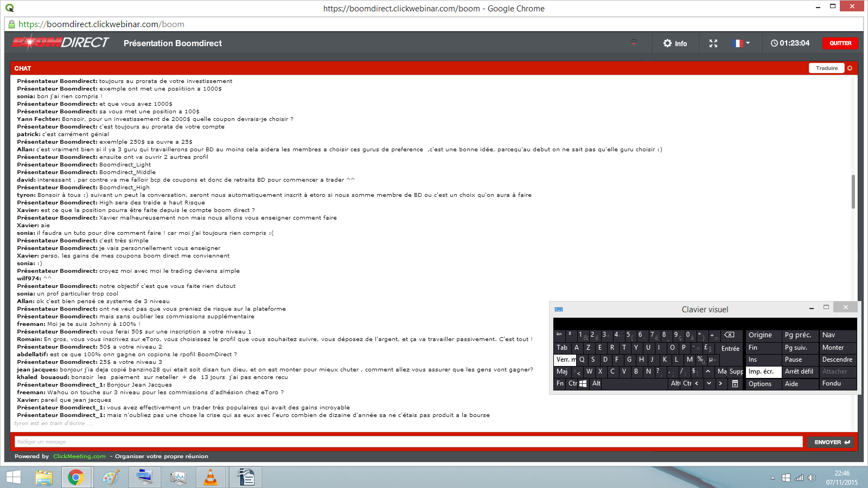Click the connection signal status icon
This screenshot has height=488, width=868.
click(634, 43)
